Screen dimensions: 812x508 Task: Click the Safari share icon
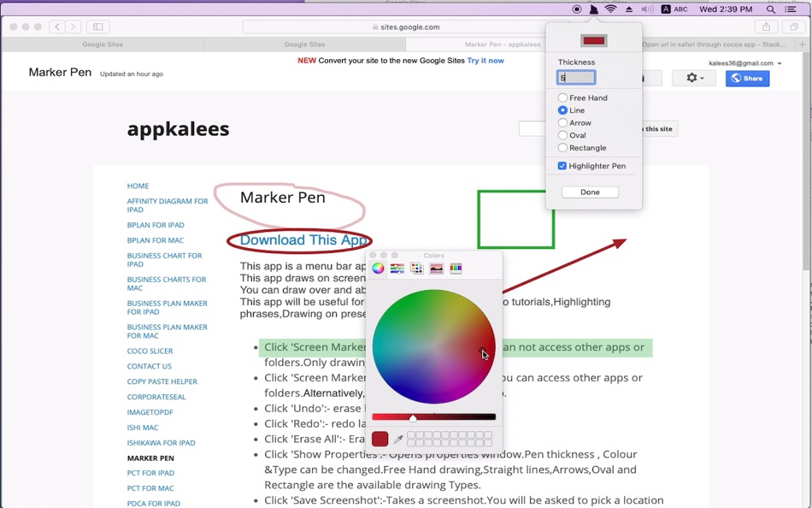767,27
